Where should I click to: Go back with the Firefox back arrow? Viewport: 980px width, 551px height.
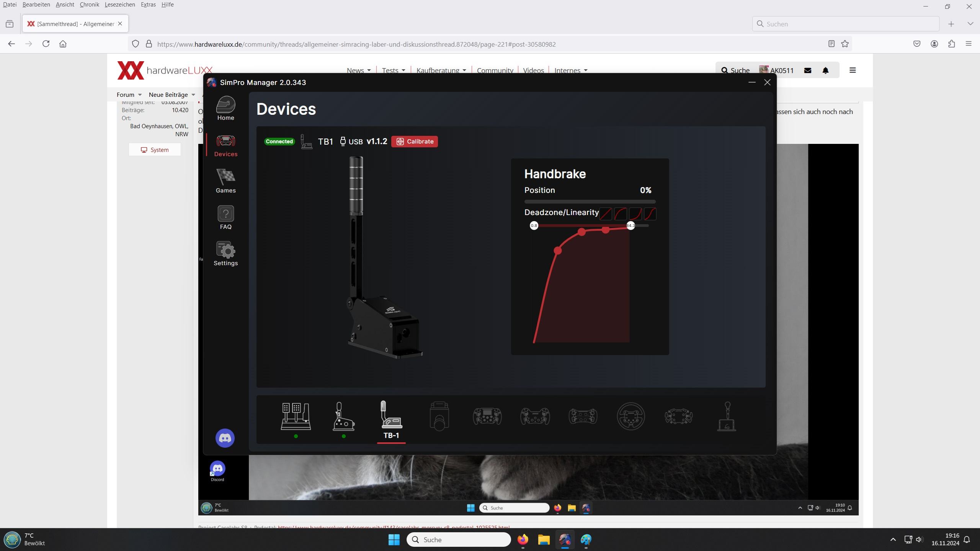[x=11, y=44]
